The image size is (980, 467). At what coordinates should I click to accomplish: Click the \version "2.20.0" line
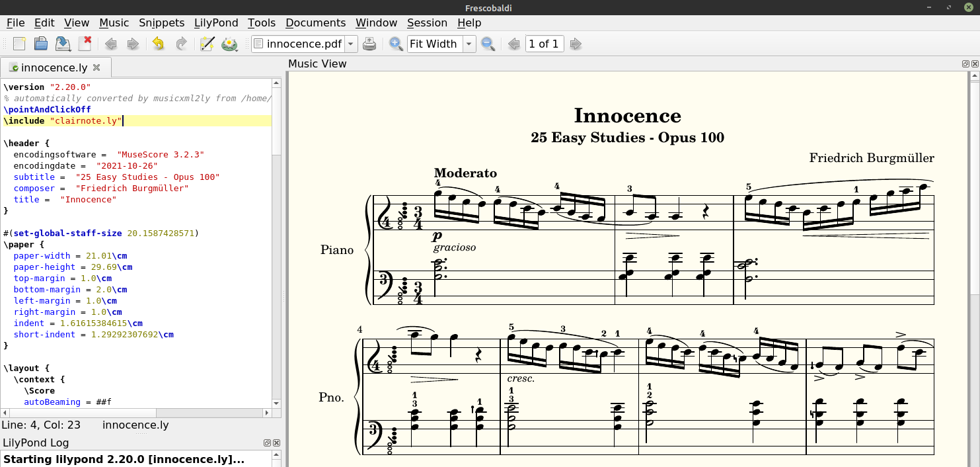click(47, 87)
